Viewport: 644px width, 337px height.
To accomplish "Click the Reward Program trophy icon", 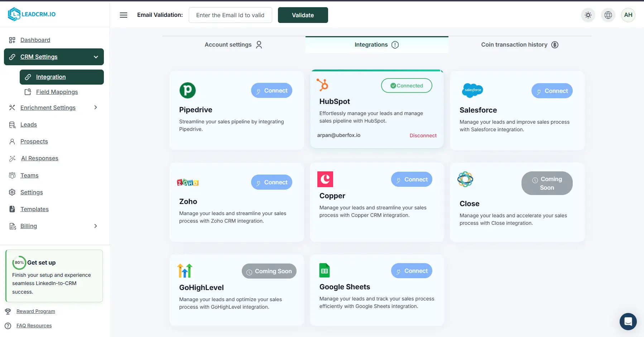I will point(8,311).
